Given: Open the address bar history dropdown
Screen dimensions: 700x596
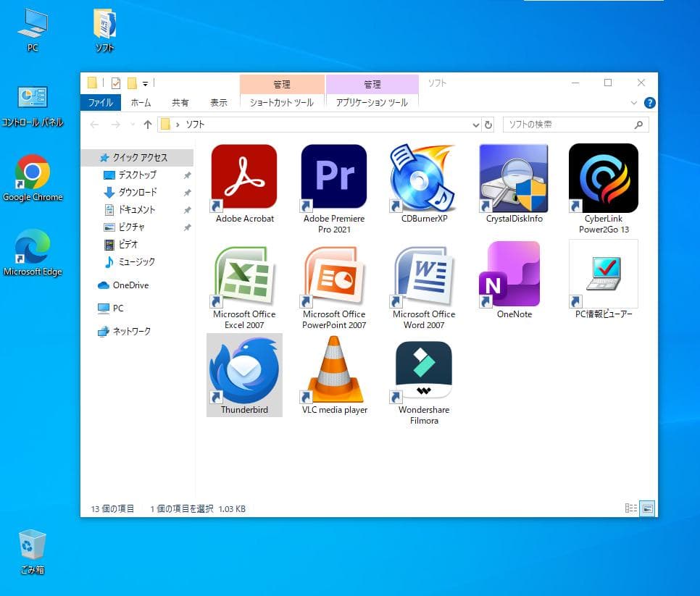Looking at the screenshot, I should click(476, 125).
